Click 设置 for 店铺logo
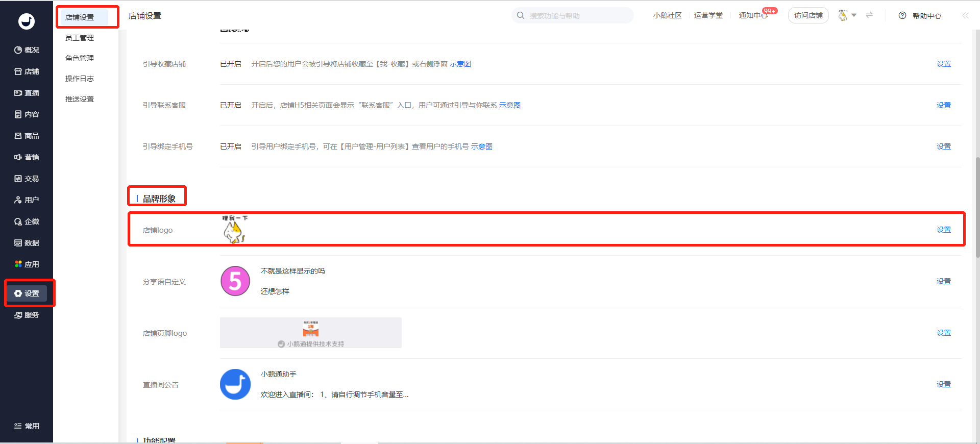The image size is (980, 444). pos(944,230)
